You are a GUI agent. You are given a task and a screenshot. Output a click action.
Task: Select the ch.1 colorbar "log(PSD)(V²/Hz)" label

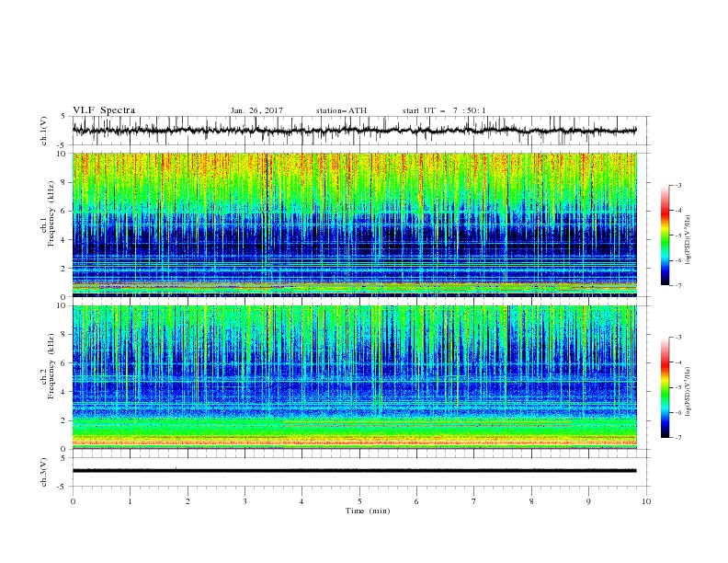[688, 240]
